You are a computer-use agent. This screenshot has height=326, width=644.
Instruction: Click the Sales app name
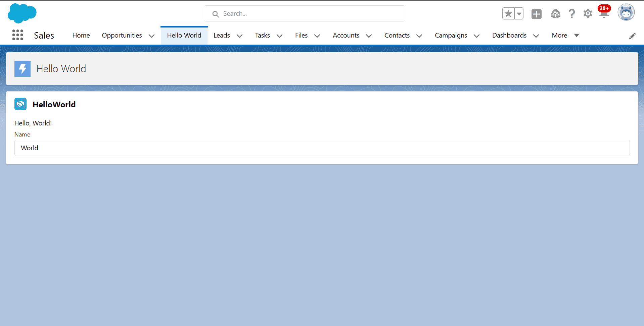[44, 35]
